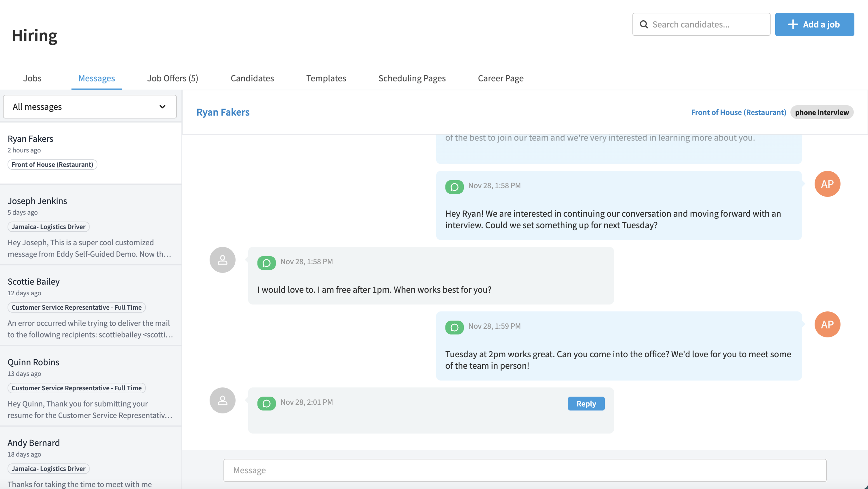Viewport: 868px width, 489px height.
Task: Click the search magnifier icon
Action: coord(644,24)
